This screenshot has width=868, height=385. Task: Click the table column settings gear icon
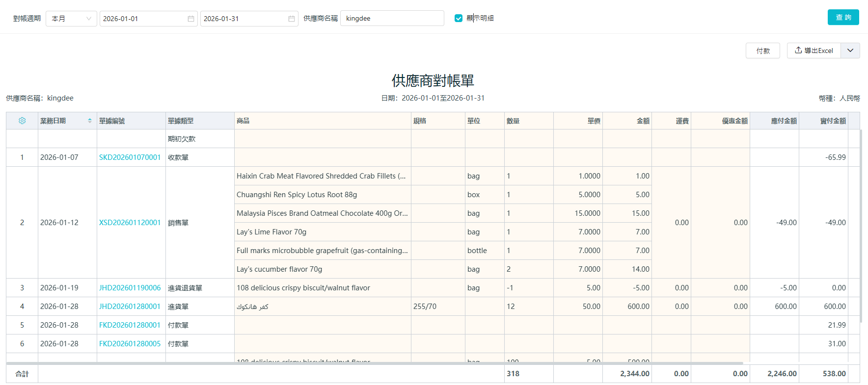click(x=22, y=121)
